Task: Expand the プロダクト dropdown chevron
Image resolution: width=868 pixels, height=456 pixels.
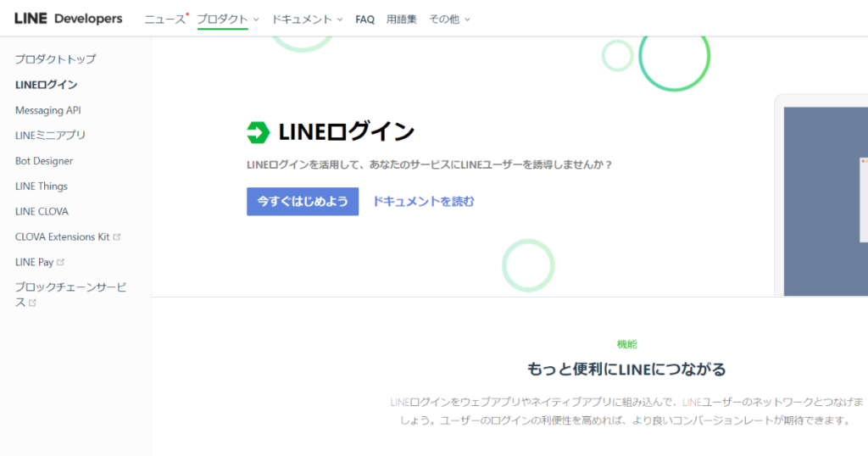Action: click(x=256, y=19)
